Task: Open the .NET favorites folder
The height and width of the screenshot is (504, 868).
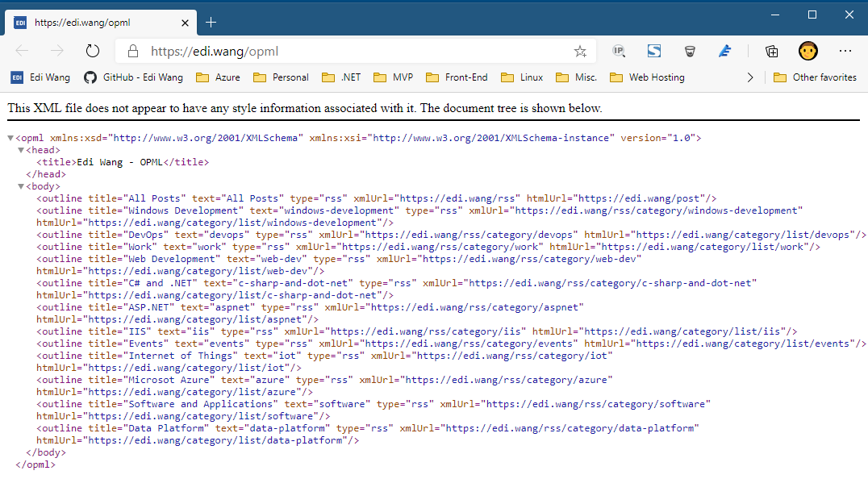Action: pos(341,77)
